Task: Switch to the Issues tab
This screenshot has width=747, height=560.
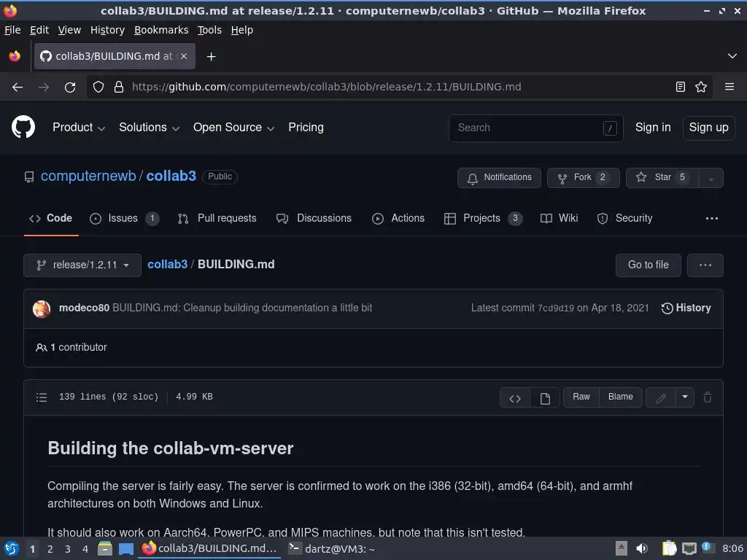Action: (124, 219)
